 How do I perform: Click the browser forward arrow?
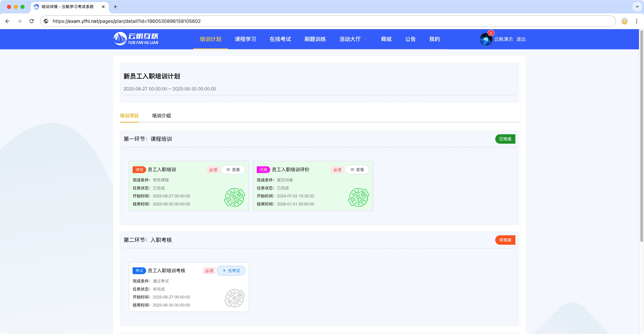(19, 21)
